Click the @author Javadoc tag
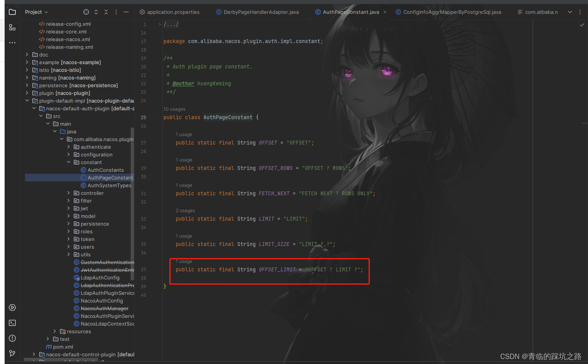The width and height of the screenshot is (588, 364). click(x=183, y=83)
